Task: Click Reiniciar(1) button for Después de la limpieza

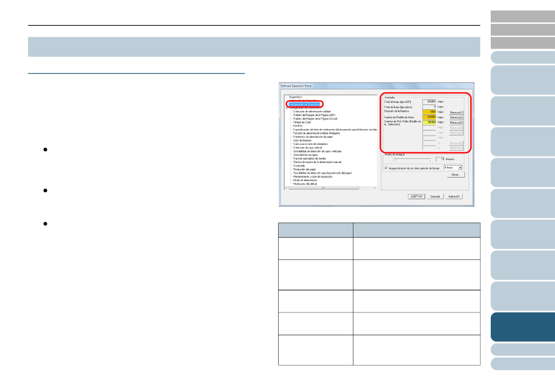Action: coord(456,112)
